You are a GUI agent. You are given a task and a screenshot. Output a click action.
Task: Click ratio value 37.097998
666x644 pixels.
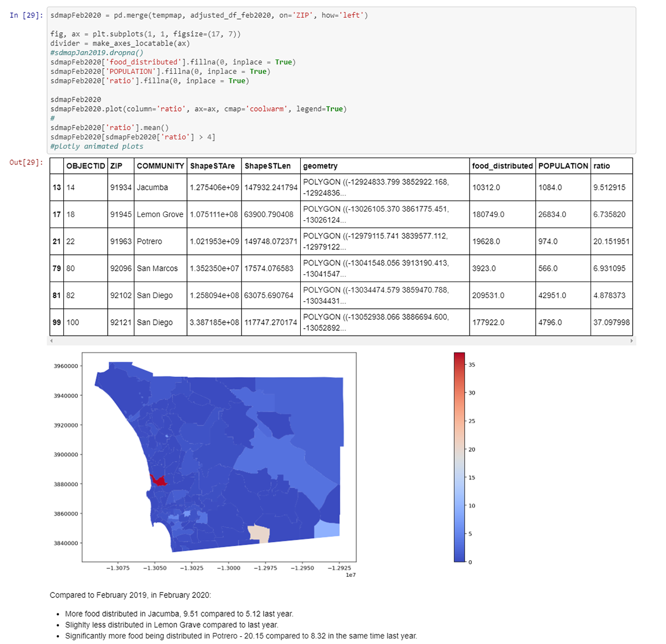[612, 322]
